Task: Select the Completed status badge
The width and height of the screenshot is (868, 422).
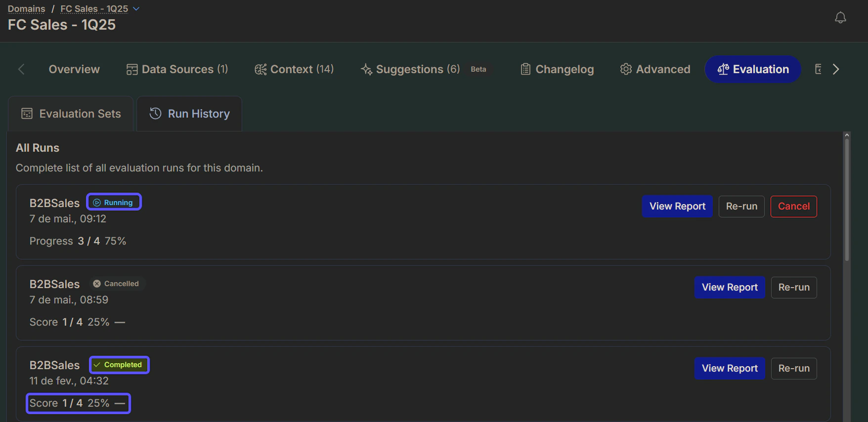Action: pyautogui.click(x=119, y=365)
